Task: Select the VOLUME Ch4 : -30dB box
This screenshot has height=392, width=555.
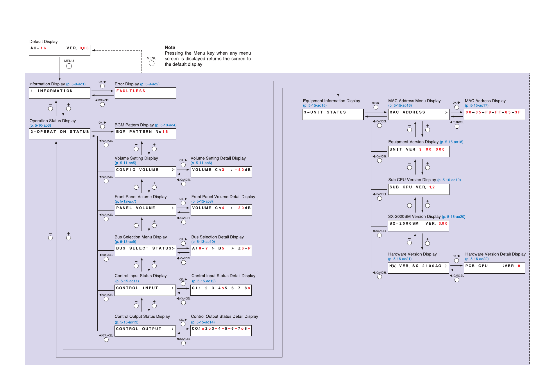Action: pos(221,210)
